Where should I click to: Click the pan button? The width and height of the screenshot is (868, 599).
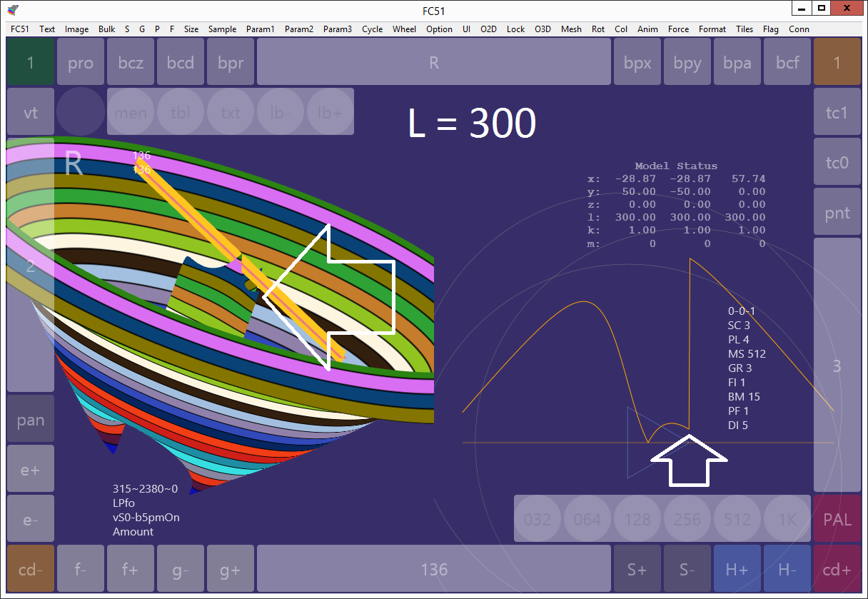tap(31, 419)
